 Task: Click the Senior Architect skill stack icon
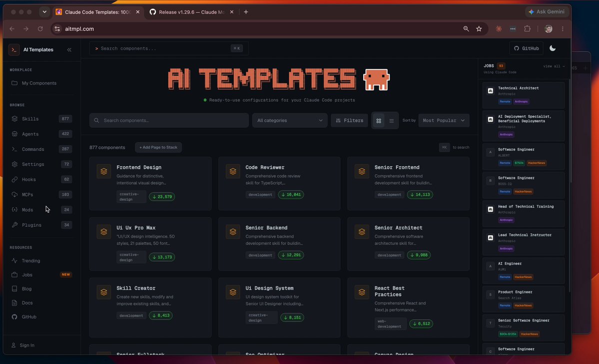(x=362, y=232)
